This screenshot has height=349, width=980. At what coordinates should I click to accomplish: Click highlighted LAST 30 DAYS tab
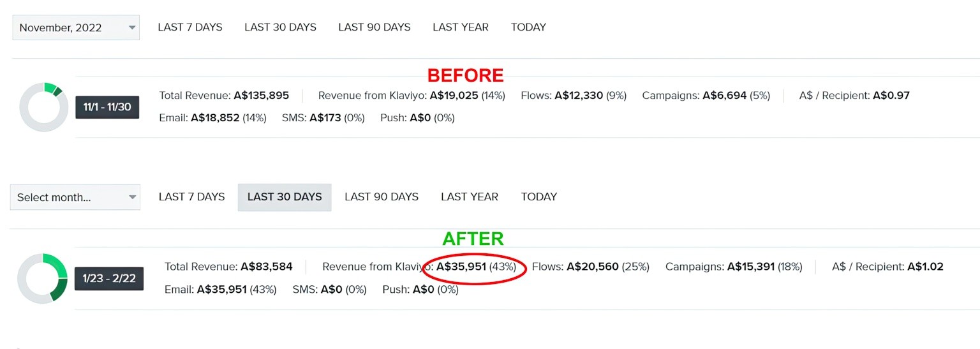tap(285, 197)
